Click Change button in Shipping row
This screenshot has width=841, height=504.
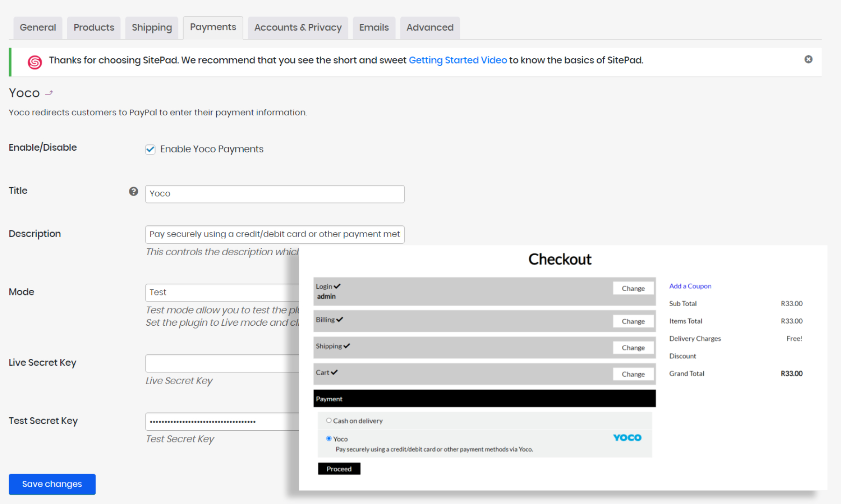click(633, 348)
